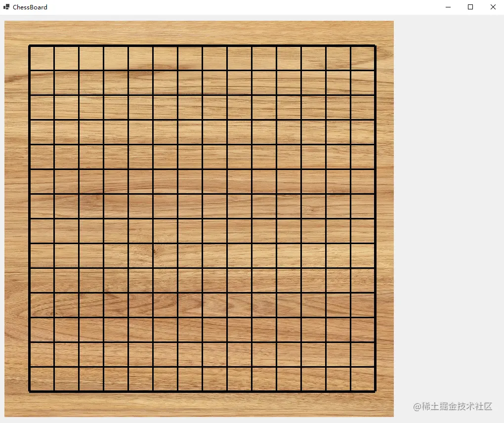504x423 pixels.
Task: Close the ChessBoard window
Action: coord(493,7)
